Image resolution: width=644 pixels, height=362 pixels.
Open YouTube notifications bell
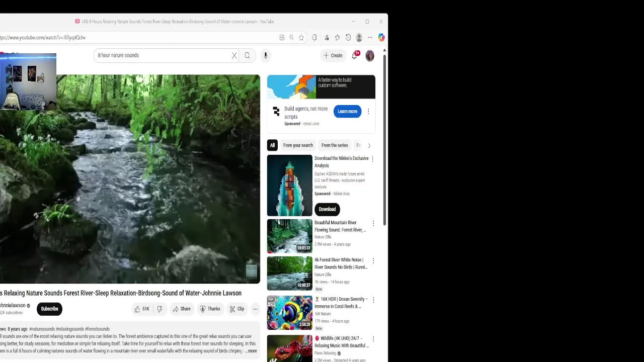coord(355,55)
